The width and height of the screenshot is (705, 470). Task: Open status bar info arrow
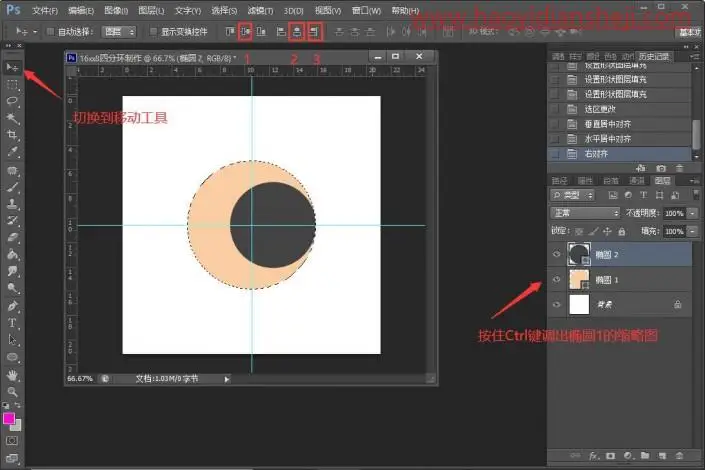pos(227,379)
